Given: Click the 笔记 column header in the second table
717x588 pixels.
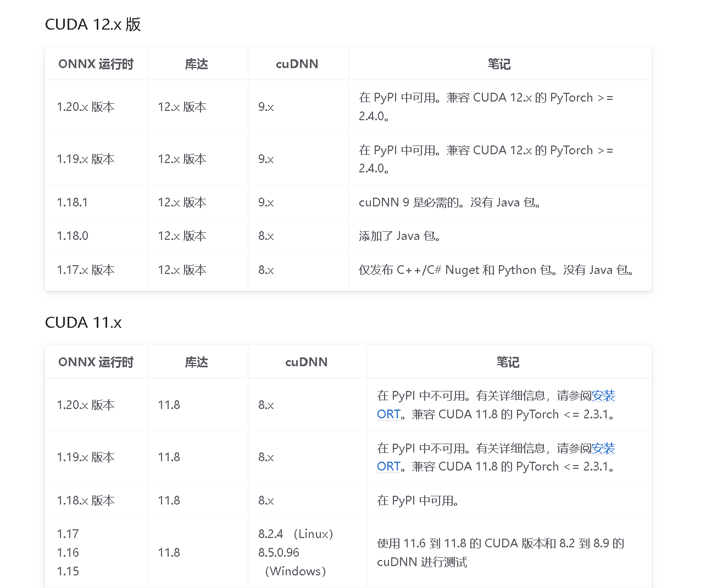Looking at the screenshot, I should 508,362.
